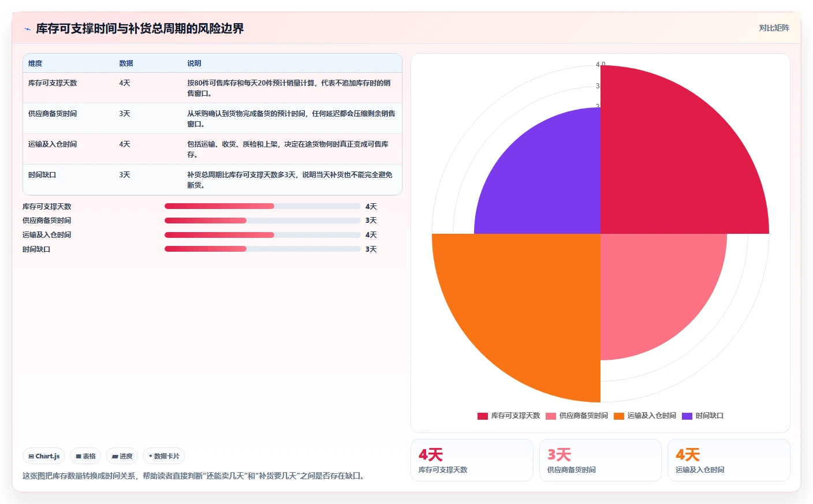Click the 库存可支撑天数 progress bar
This screenshot has height=504, width=813.
coord(263,206)
